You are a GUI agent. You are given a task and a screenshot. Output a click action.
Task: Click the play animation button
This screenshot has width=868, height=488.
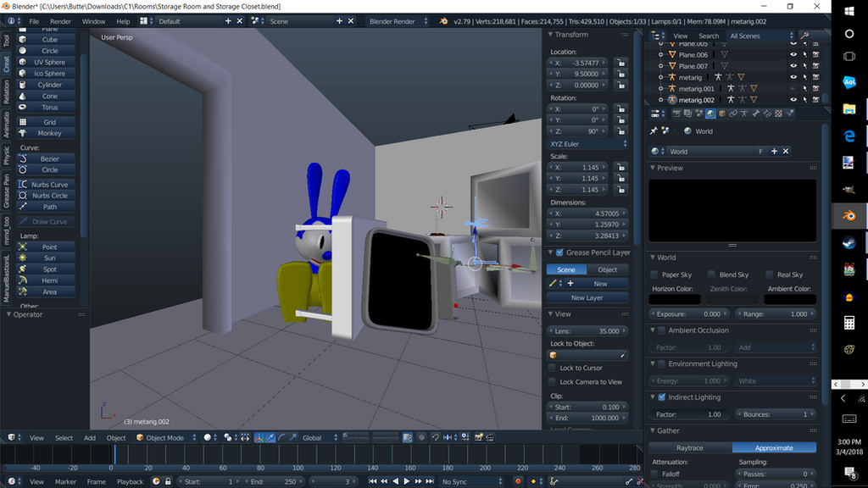(407, 482)
